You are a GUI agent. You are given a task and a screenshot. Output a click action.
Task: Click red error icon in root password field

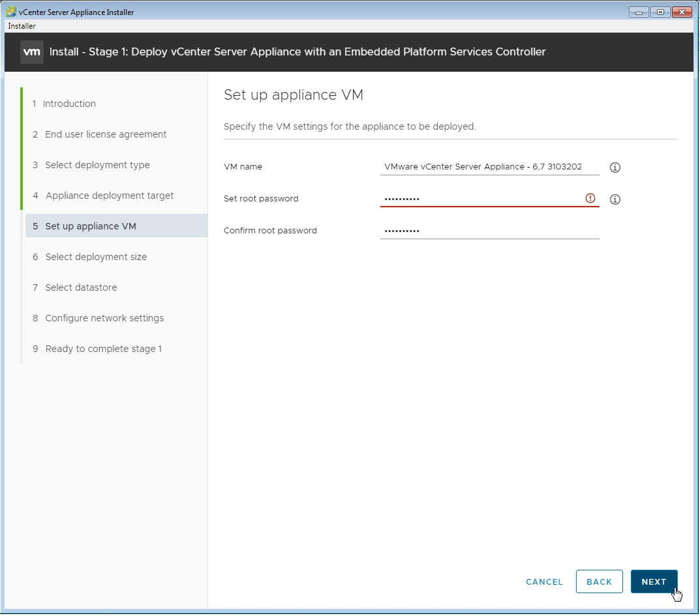coord(590,198)
